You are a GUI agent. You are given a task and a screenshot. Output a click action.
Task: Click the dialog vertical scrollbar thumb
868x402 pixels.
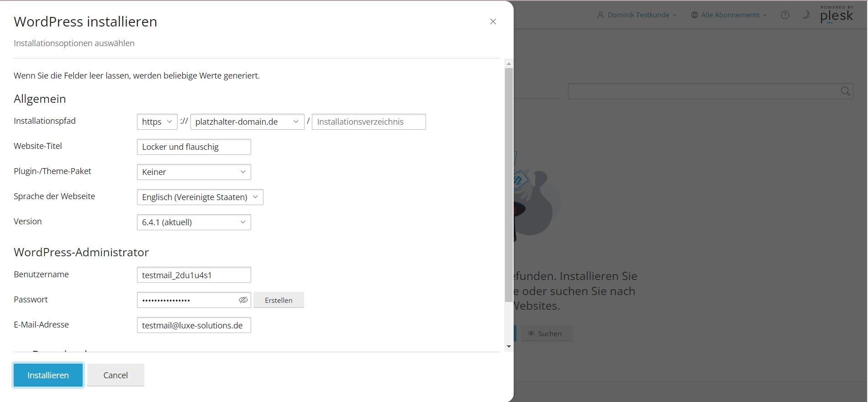pos(509,185)
